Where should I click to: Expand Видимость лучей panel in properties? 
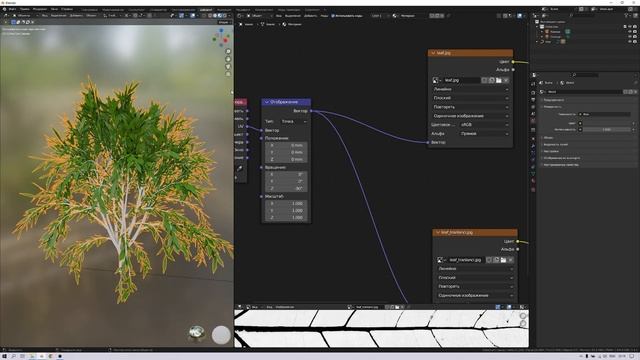point(556,144)
